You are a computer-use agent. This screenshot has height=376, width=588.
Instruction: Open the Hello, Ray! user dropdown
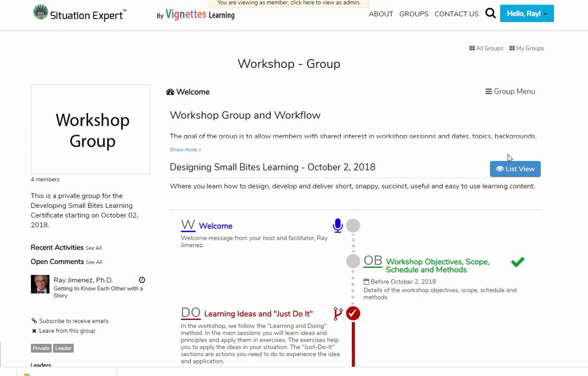click(527, 13)
